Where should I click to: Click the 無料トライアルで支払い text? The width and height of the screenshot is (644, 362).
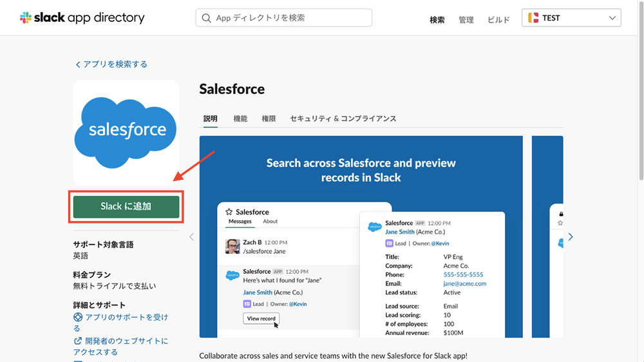tap(115, 286)
